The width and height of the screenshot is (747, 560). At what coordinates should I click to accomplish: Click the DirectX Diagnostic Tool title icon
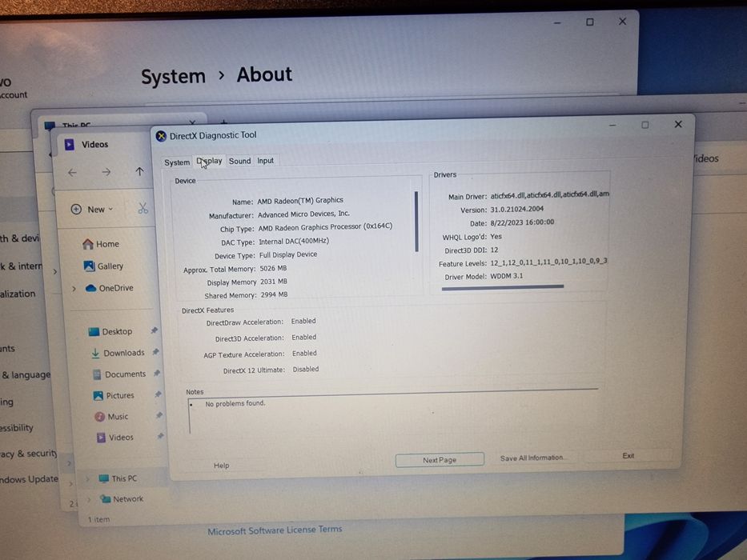161,136
